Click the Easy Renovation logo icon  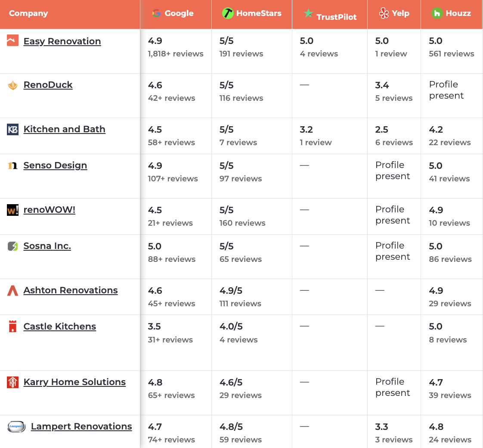point(12,41)
